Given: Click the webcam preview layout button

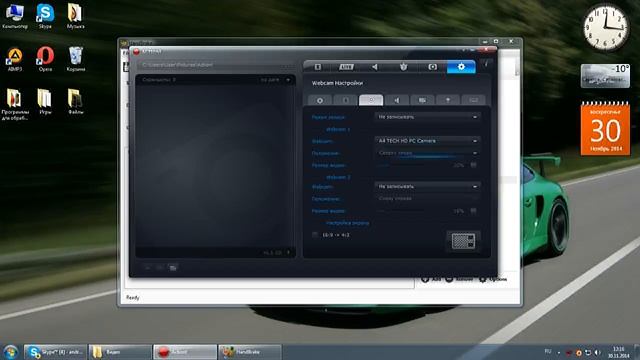Looking at the screenshot, I should click(x=464, y=241).
